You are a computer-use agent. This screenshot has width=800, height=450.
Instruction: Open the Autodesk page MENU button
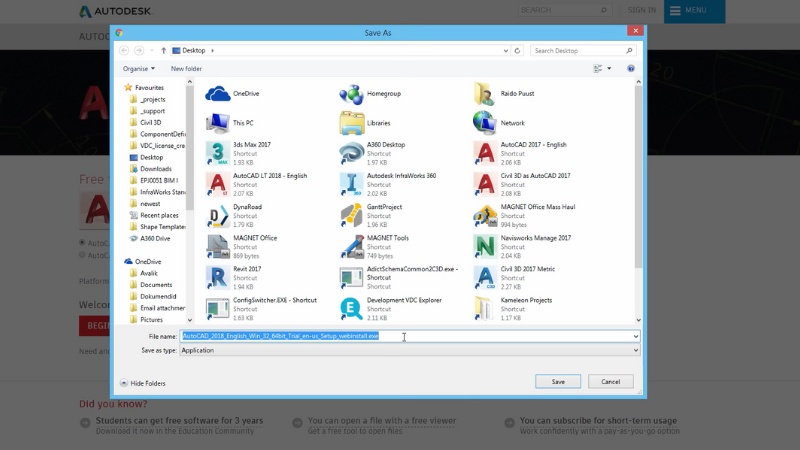coord(694,11)
